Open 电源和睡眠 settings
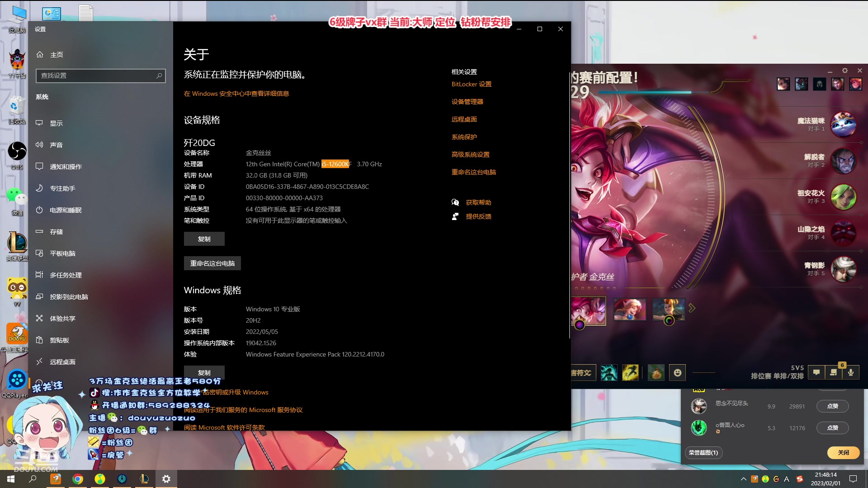 click(100, 210)
